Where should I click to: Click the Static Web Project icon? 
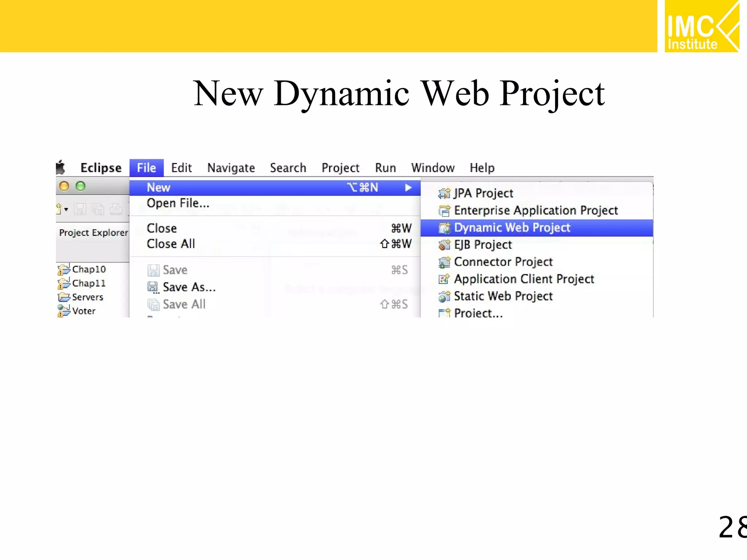(444, 296)
